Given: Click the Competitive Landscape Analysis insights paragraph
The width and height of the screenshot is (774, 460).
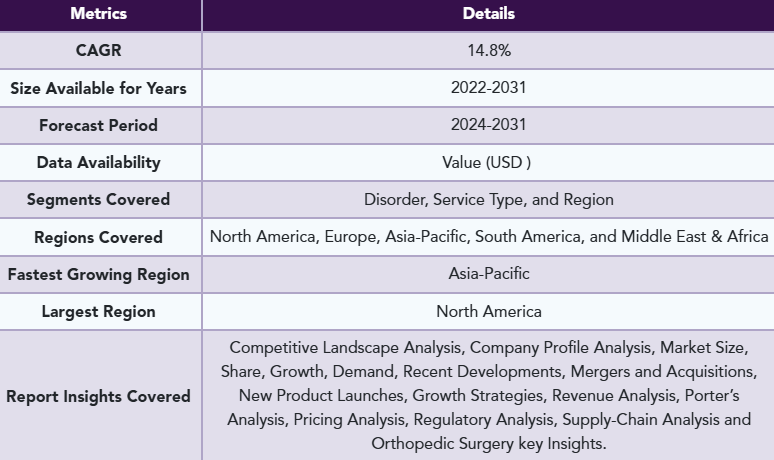Looking at the screenshot, I should 488,395.
